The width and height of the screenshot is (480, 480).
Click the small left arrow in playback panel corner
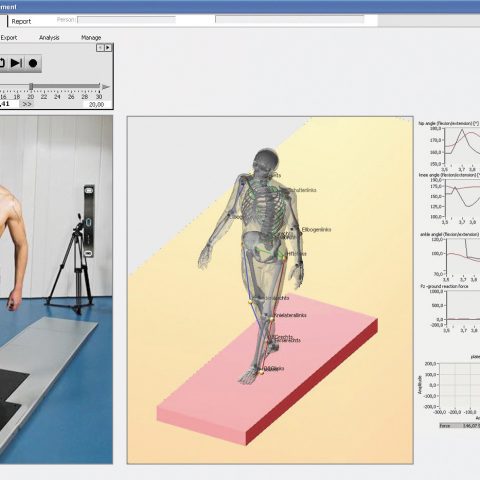[x=100, y=48]
